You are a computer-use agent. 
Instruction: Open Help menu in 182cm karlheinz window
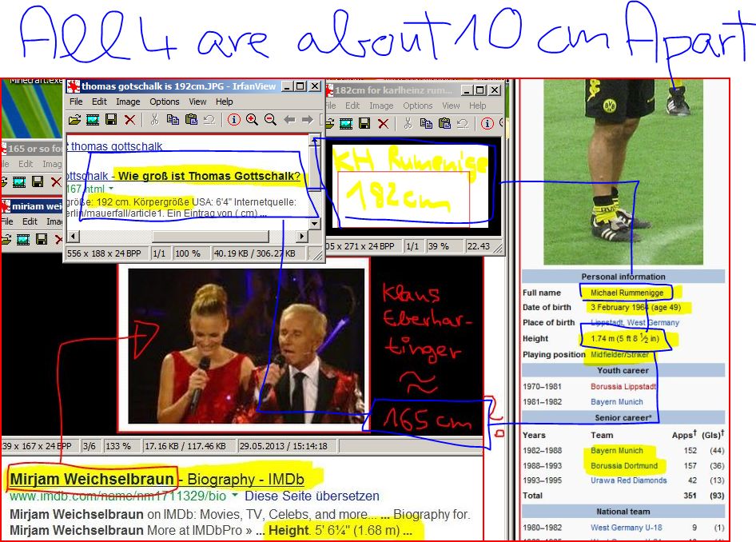point(478,105)
